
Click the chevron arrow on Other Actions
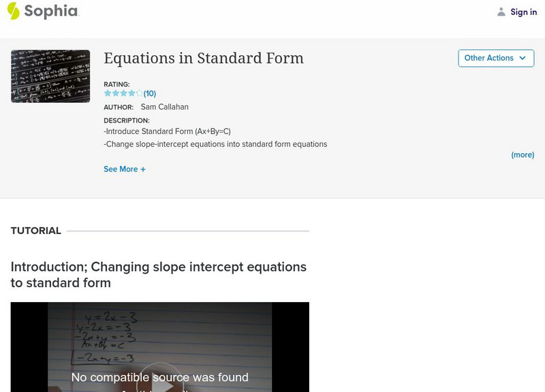(x=523, y=59)
